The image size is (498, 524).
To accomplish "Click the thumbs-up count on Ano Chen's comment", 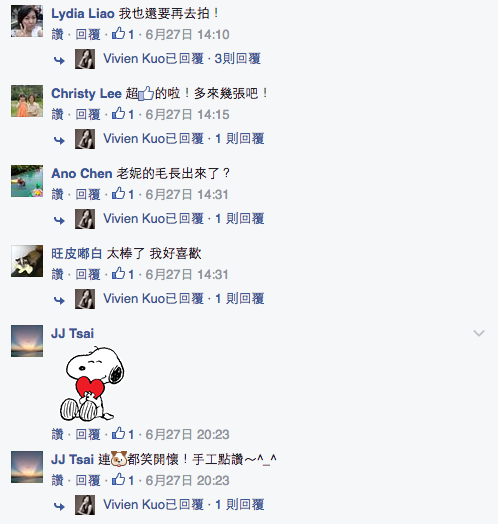I will [123, 194].
